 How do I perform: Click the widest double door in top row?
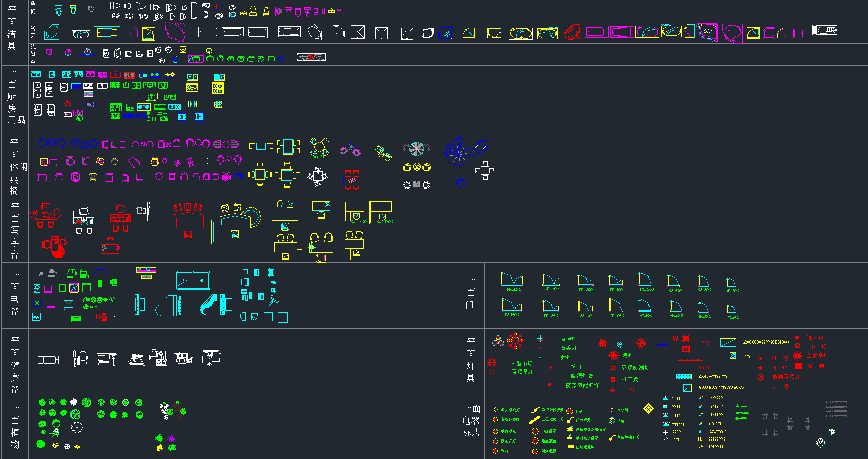tap(512, 280)
